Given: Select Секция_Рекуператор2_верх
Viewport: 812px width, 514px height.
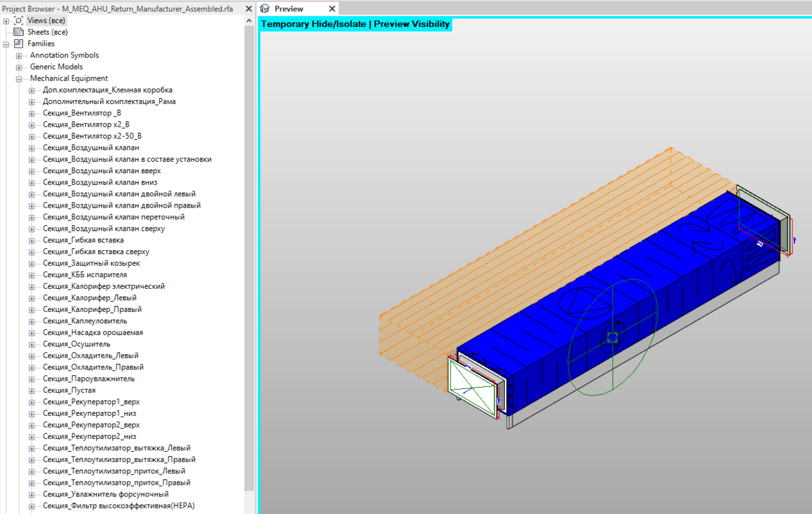Looking at the screenshot, I should pos(91,425).
